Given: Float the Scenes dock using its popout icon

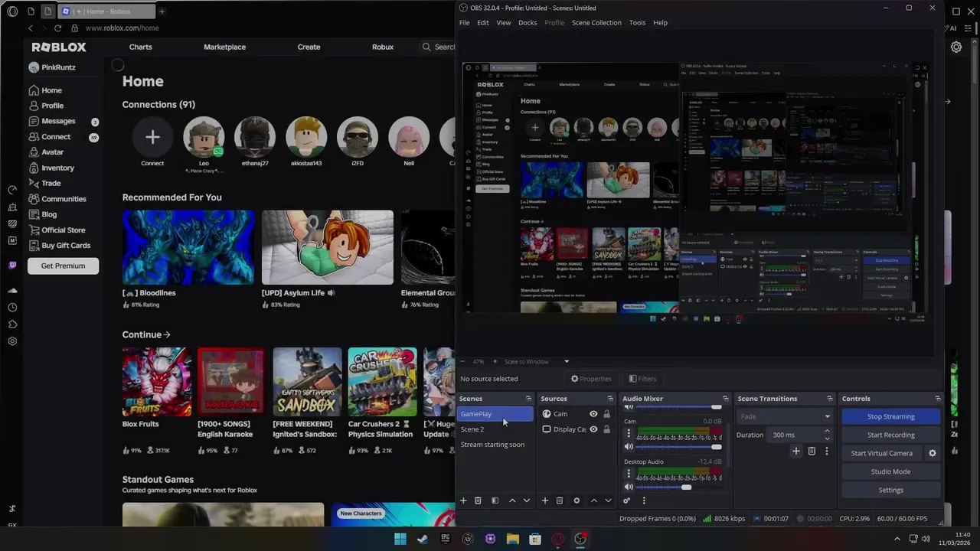Looking at the screenshot, I should (528, 399).
